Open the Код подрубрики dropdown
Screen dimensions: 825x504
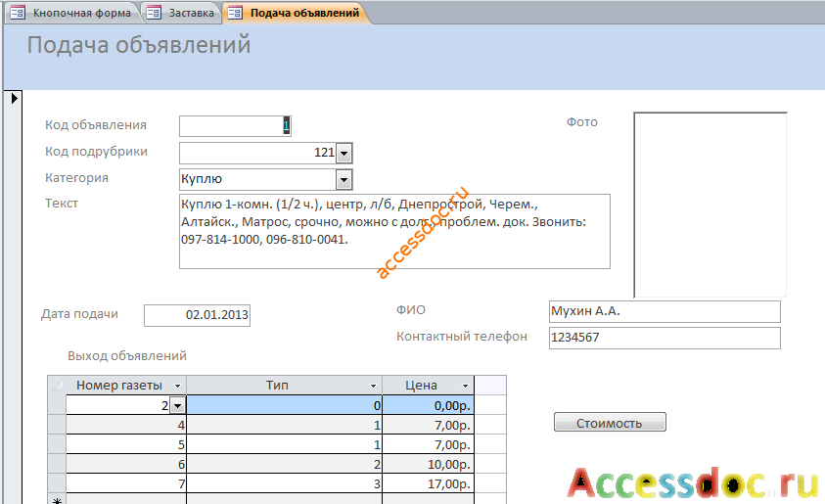coord(344,153)
